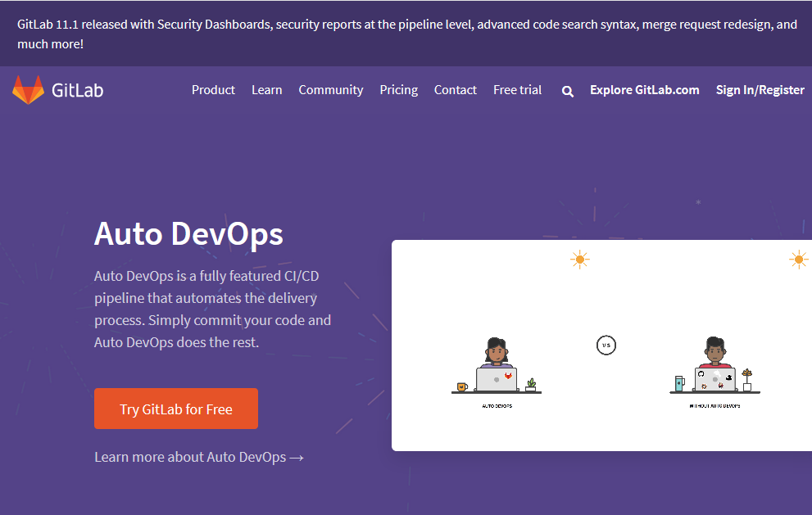Open the search magnifier icon
Image resolution: width=812 pixels, height=515 pixels.
567,91
